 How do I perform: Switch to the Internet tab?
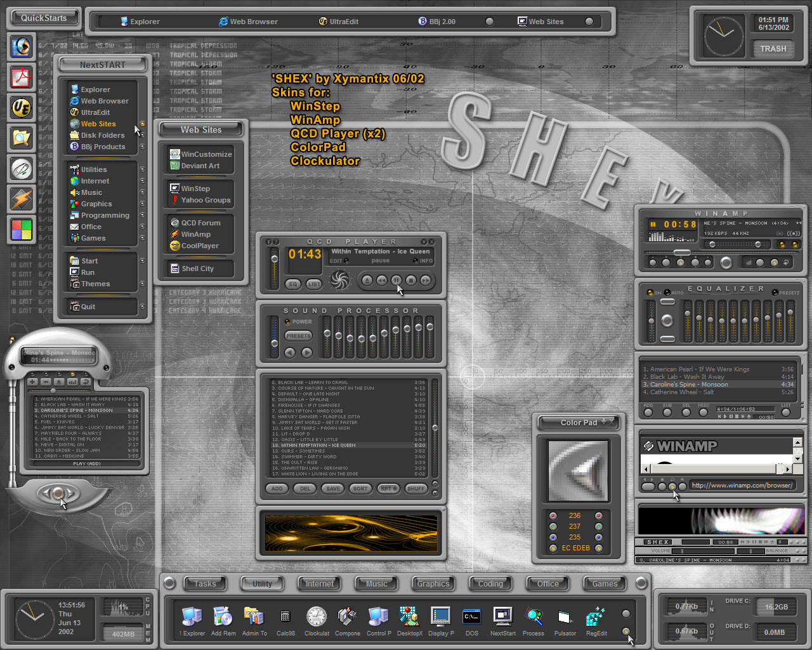point(319,583)
